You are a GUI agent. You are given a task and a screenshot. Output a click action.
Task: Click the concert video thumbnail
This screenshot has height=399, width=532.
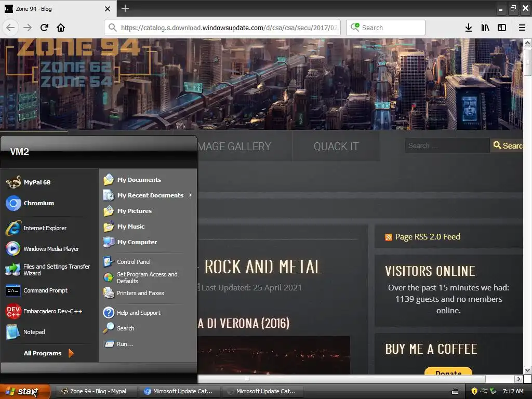(273, 355)
